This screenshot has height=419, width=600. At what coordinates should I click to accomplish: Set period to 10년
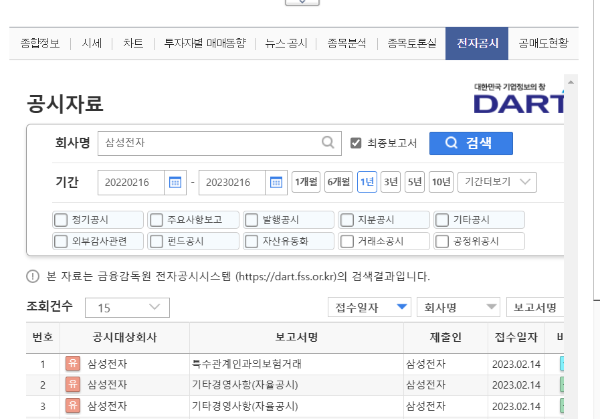441,182
